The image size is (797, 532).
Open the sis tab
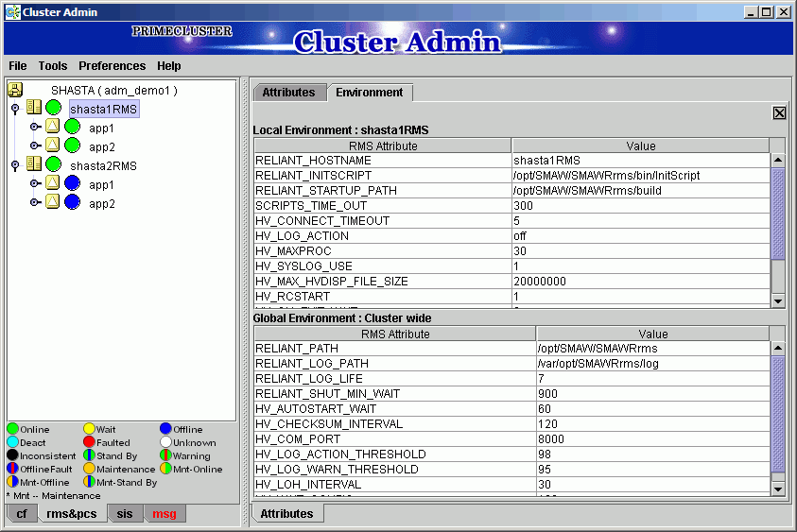coord(125,514)
